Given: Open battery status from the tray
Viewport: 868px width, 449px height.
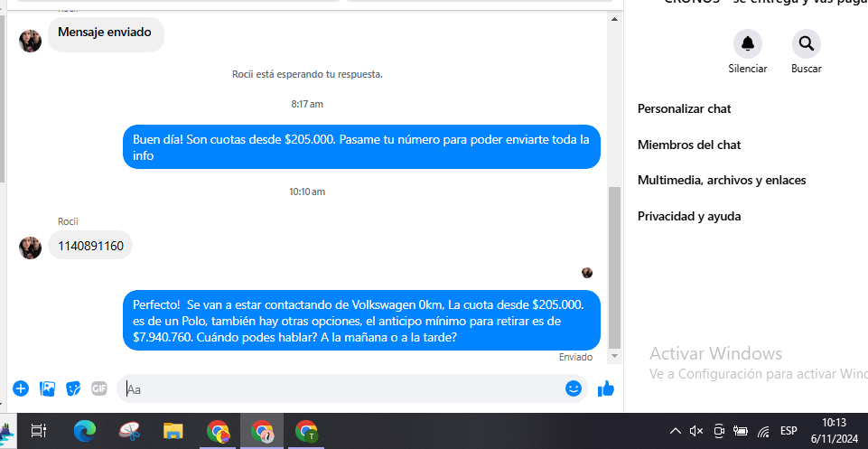Looking at the screenshot, I should click(741, 431).
